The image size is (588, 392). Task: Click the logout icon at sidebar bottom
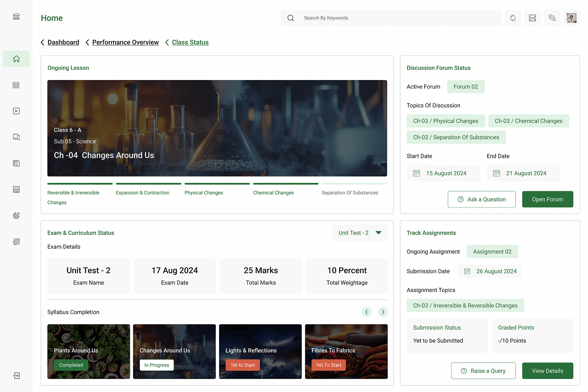coord(16,376)
